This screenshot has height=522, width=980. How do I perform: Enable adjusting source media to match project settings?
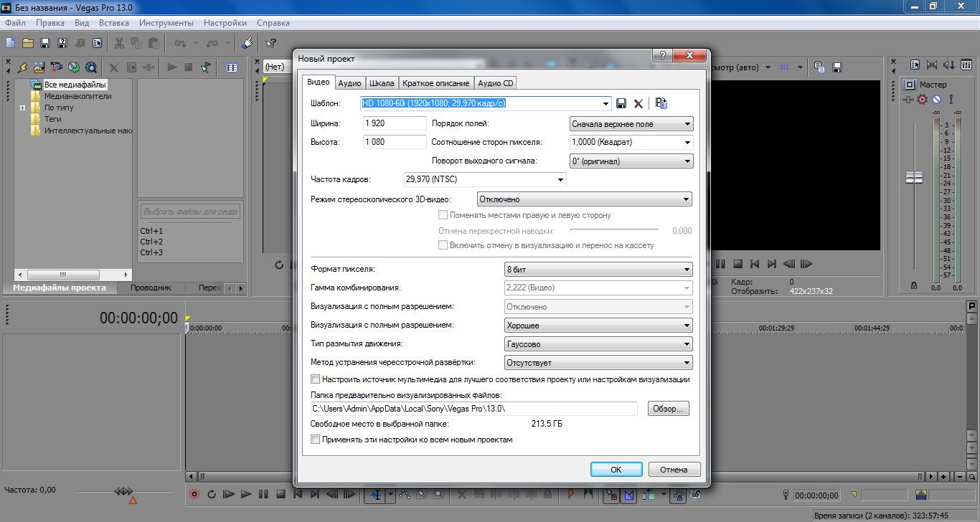tap(315, 379)
